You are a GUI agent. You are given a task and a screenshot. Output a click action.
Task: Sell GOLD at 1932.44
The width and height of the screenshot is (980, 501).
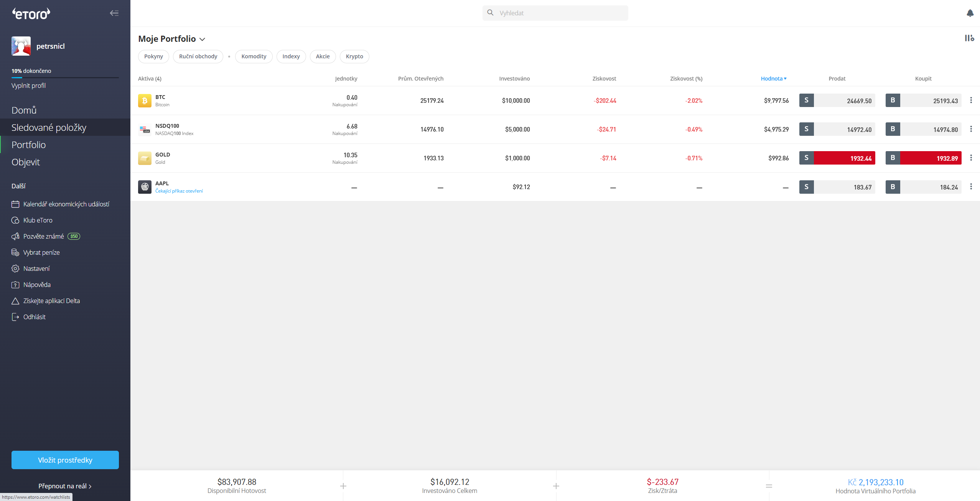(837, 158)
